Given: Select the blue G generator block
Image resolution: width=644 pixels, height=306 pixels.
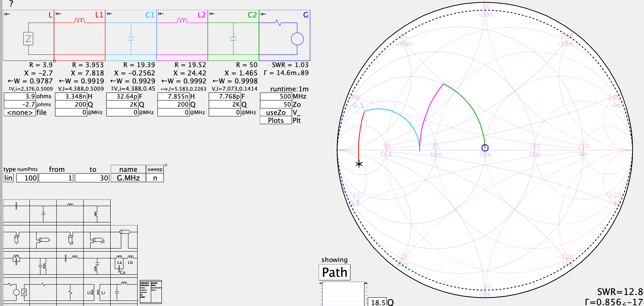Looking at the screenshot, I should click(x=285, y=35).
